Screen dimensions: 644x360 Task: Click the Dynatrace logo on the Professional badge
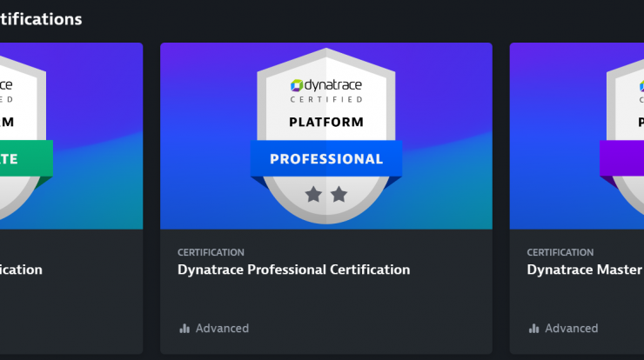click(x=326, y=85)
